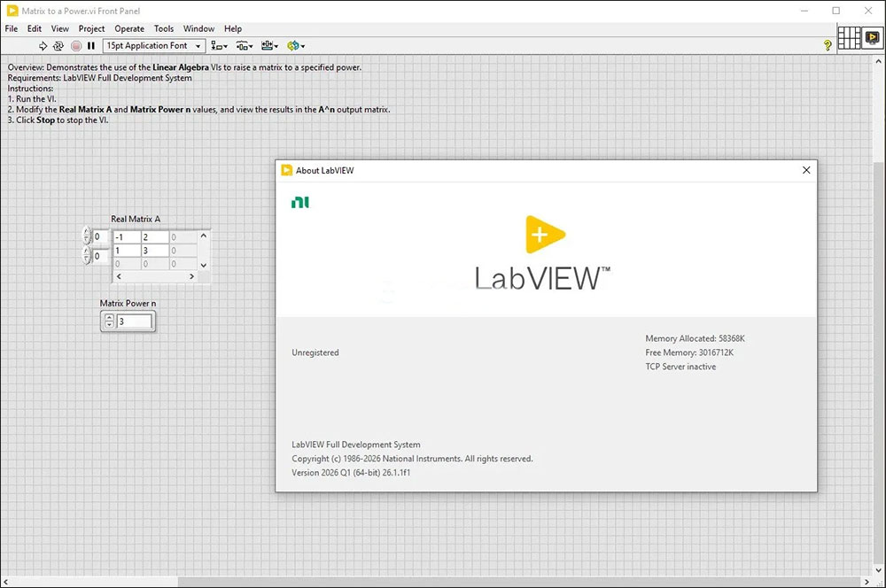The width and height of the screenshot is (886, 588).
Task: Open the Resize Objects dropdown
Action: pos(269,46)
